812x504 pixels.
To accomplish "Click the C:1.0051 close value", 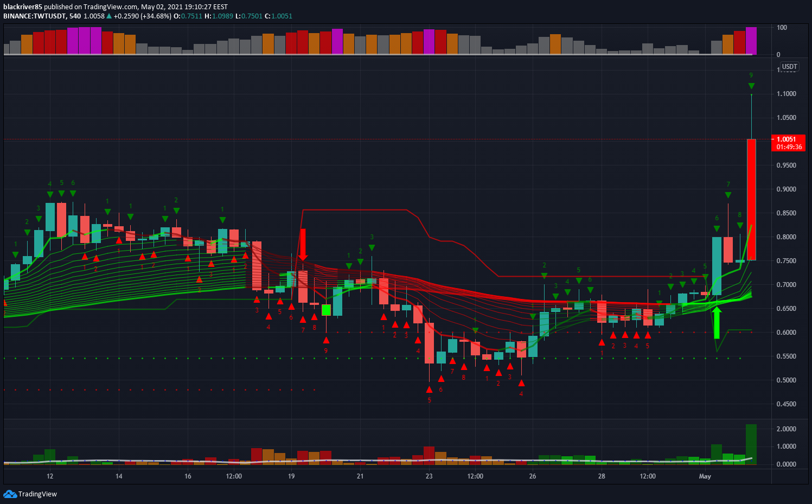I will 278,16.
